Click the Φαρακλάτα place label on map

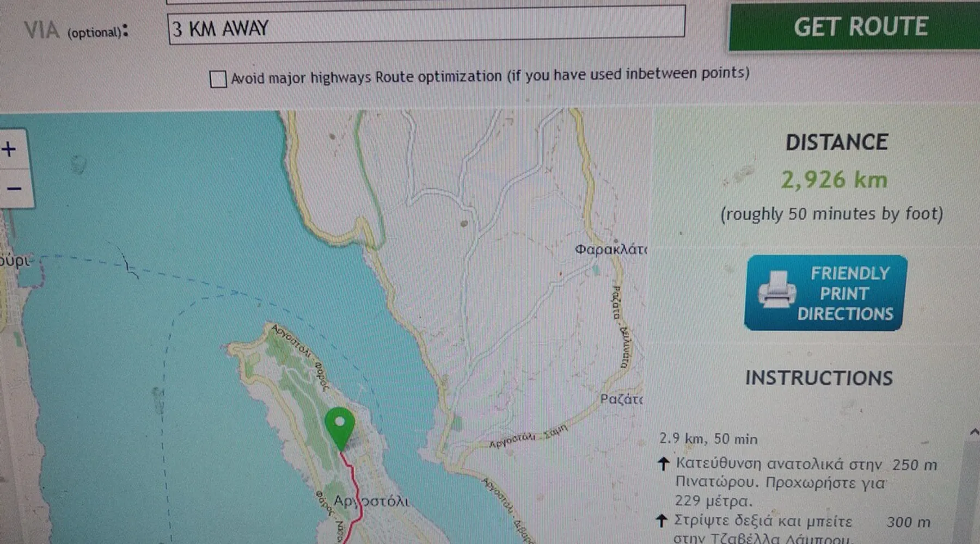tap(610, 250)
